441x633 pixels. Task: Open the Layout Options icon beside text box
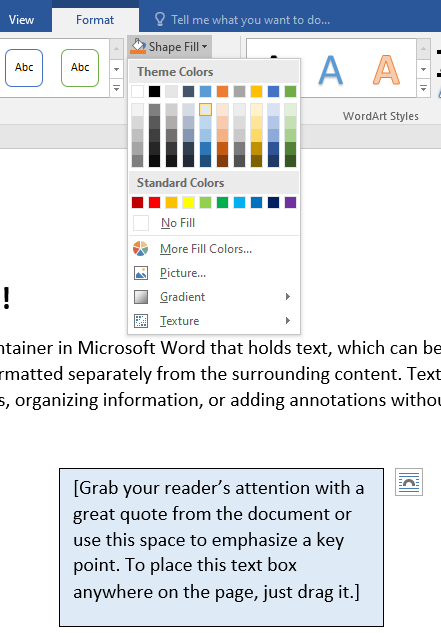pyautogui.click(x=409, y=482)
